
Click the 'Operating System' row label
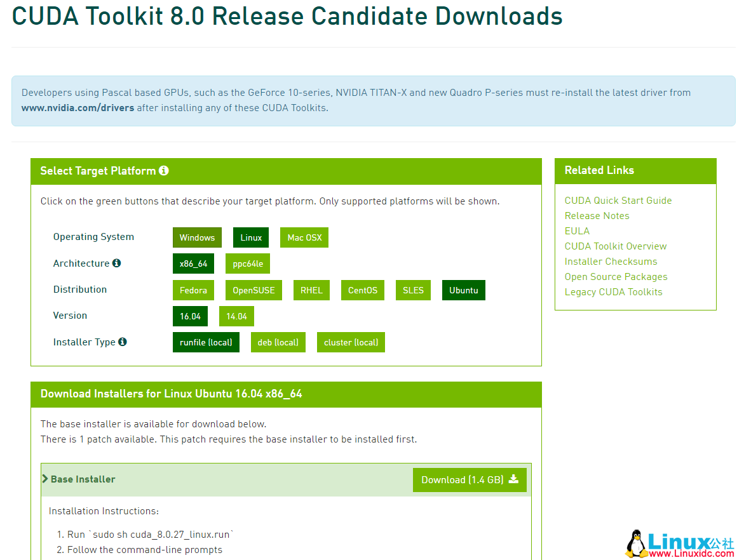coord(93,237)
